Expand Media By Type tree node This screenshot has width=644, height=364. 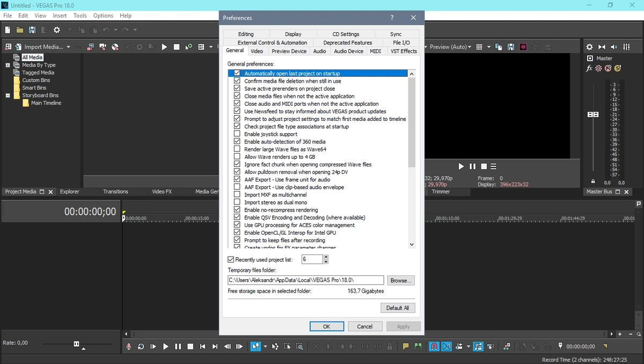8,65
